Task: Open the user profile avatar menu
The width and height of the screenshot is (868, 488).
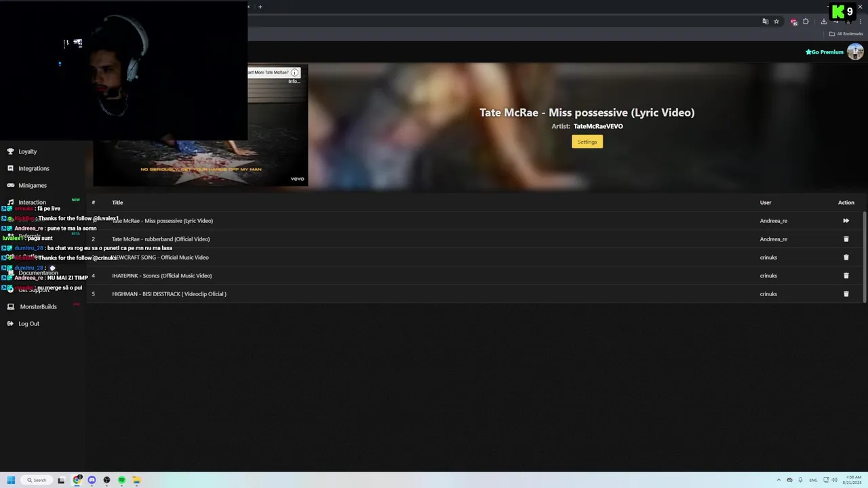Action: (x=855, y=52)
